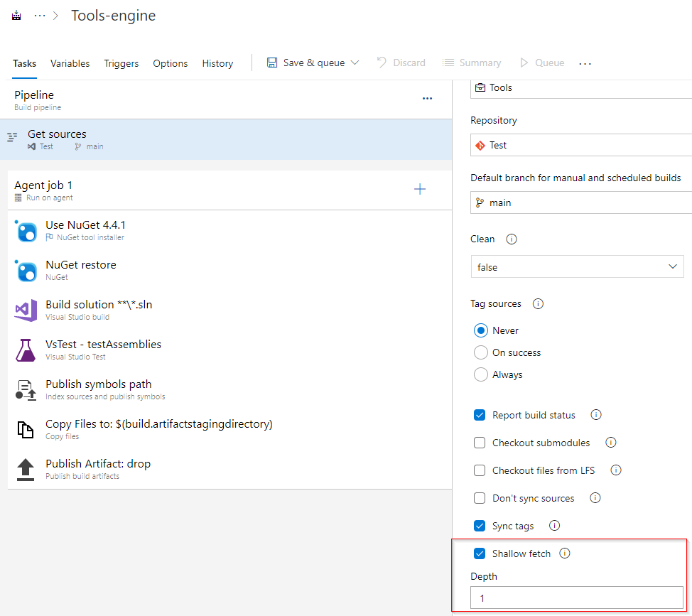
Task: Select the NuGet restore task
Action: click(229, 270)
